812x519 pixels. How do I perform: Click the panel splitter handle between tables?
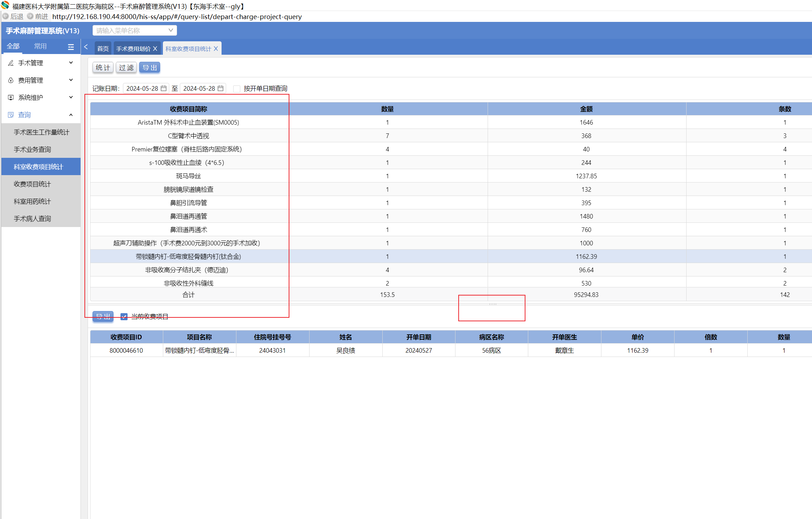[x=493, y=304]
